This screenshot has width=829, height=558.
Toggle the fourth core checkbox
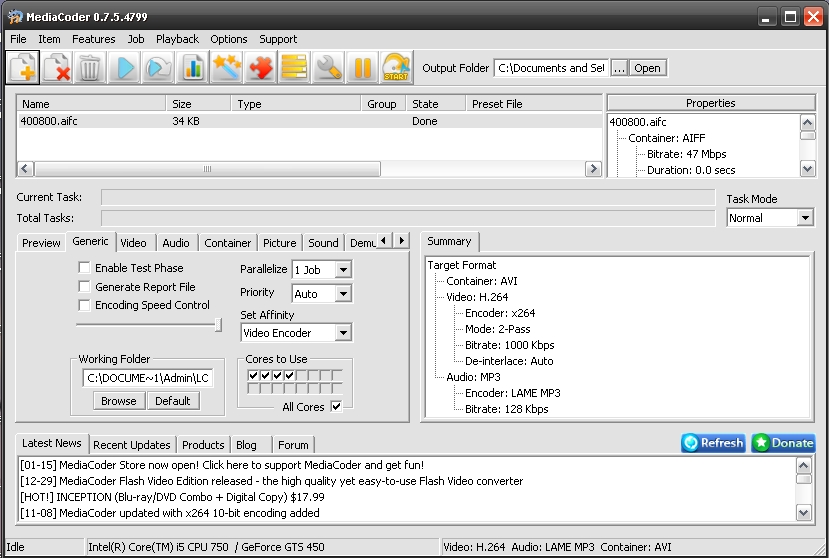pyautogui.click(x=289, y=376)
